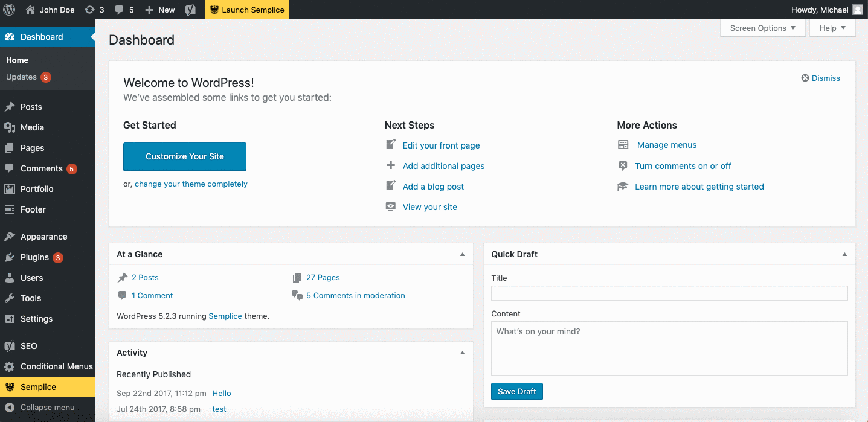The width and height of the screenshot is (868, 422).
Task: Open the Yoast SEO icon in admin bar
Action: point(190,10)
